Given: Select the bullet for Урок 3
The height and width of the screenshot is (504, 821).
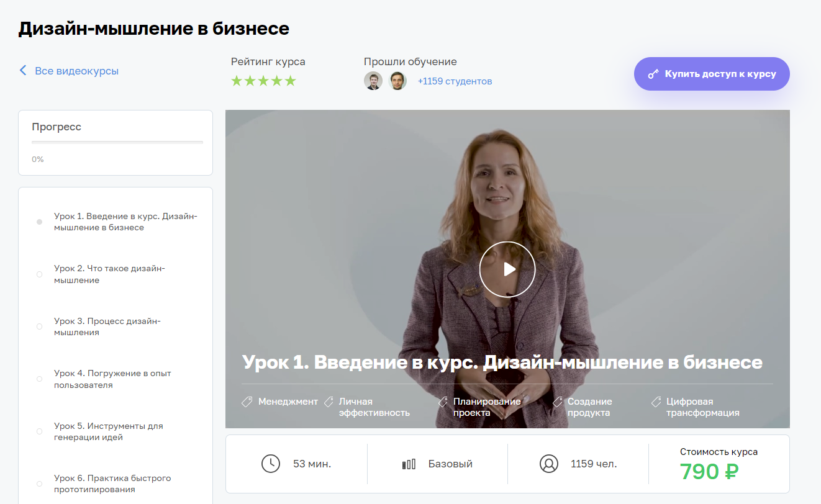Looking at the screenshot, I should pos(40,326).
